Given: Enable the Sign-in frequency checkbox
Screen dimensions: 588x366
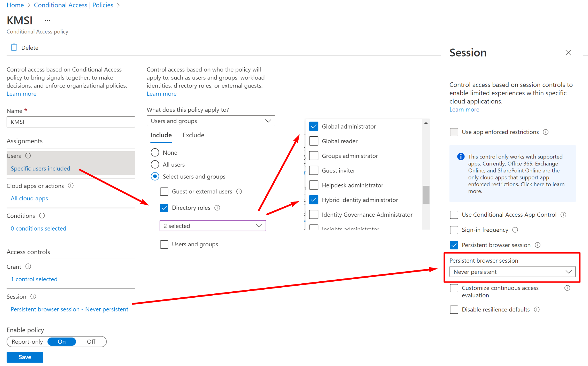Looking at the screenshot, I should (x=454, y=230).
